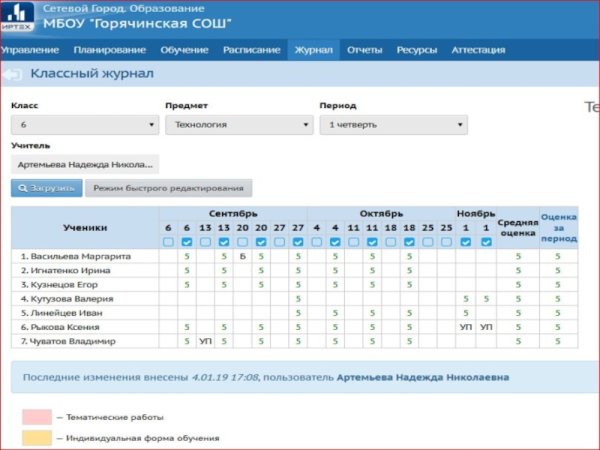Tick the unchecked October 18 column checkbox
The height and width of the screenshot is (450, 600).
click(391, 242)
